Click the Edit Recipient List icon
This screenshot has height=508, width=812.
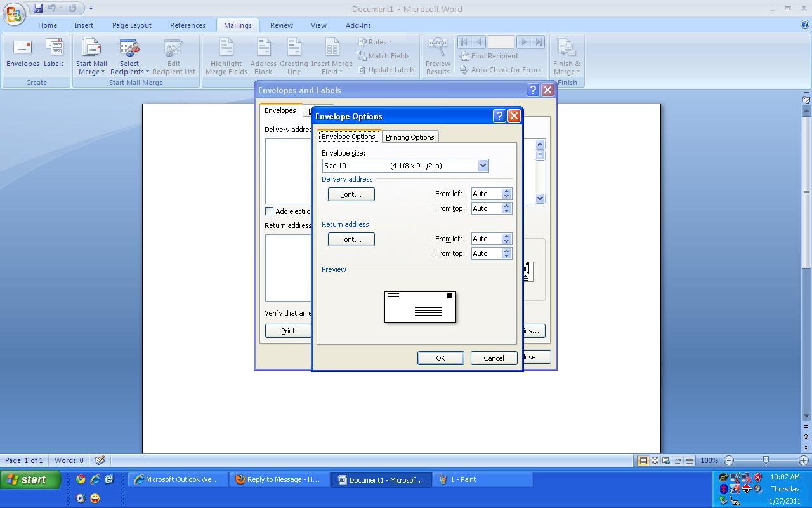coord(173,57)
